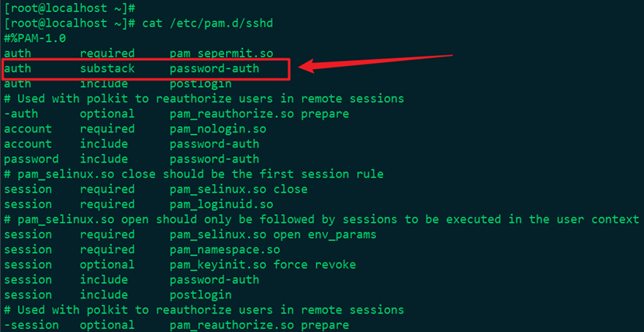Click 'pam_sepermit.so' in the first auth line

(221, 54)
